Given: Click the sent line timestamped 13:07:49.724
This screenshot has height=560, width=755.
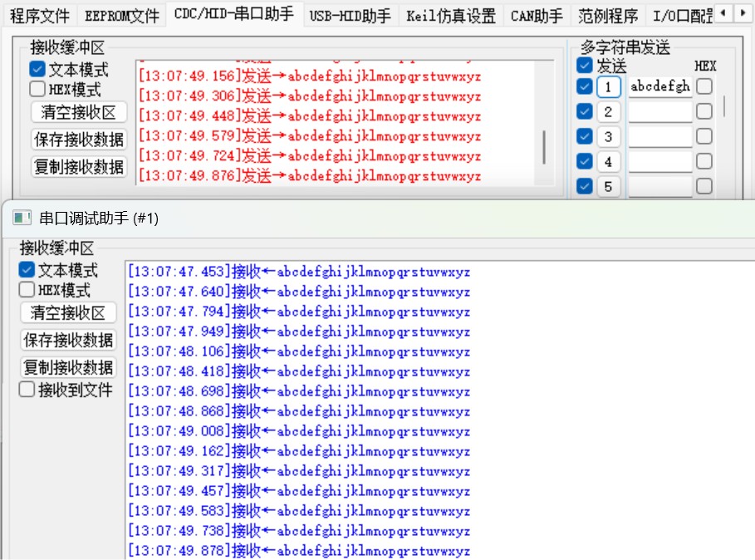Looking at the screenshot, I should coord(310,156).
